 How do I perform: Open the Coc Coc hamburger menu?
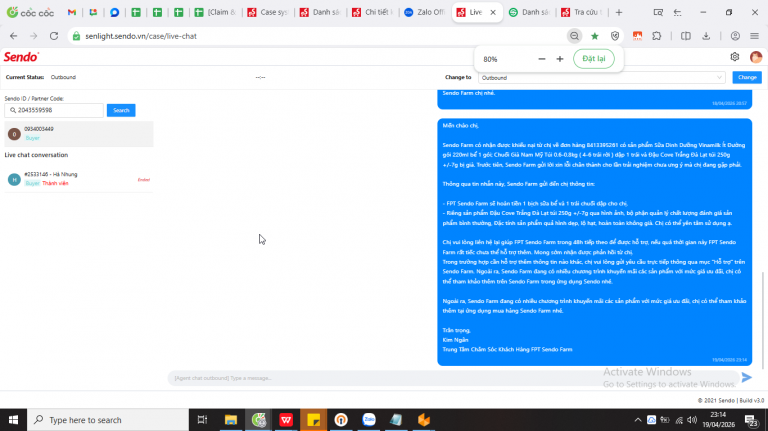(754, 36)
